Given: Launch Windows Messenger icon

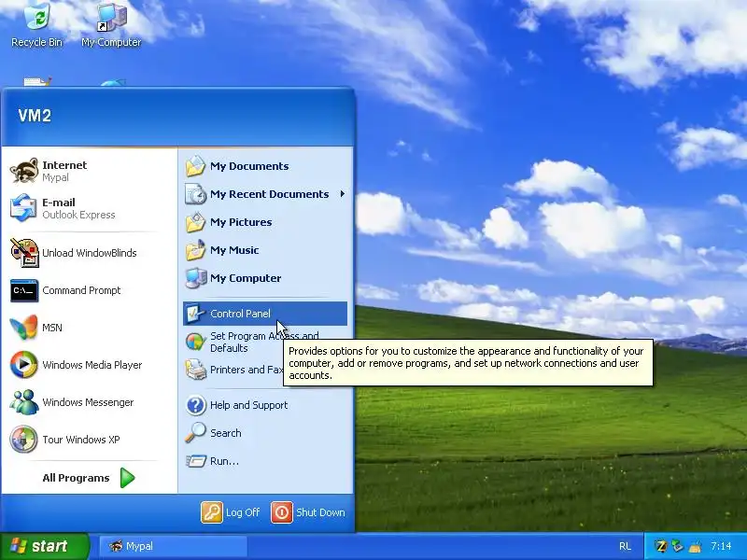Looking at the screenshot, I should coord(24,402).
